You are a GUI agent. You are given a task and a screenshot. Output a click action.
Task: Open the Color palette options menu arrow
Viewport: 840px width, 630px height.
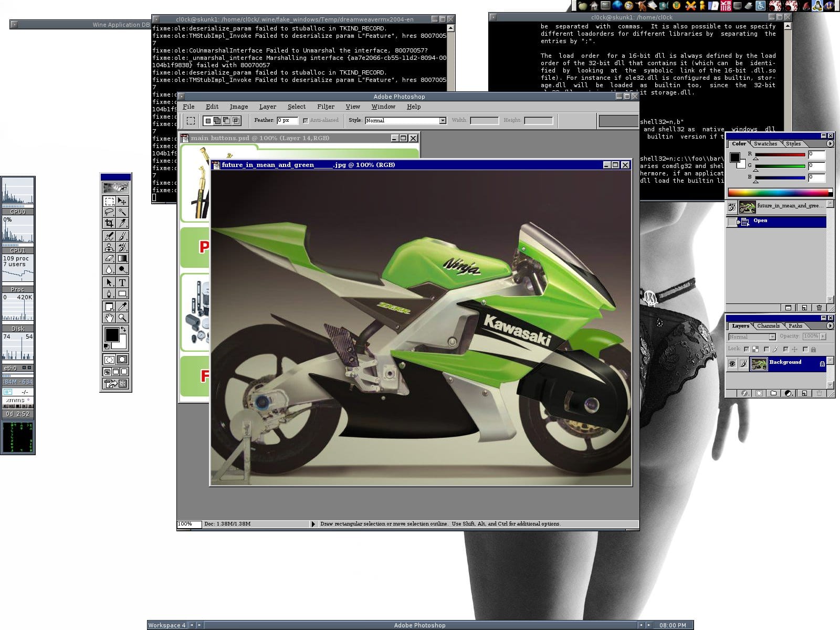pos(830,143)
